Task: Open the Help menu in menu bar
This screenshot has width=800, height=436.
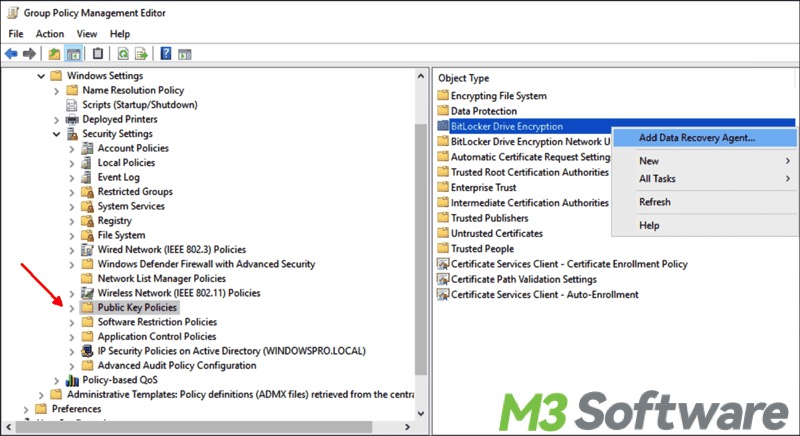Action: 120,34
